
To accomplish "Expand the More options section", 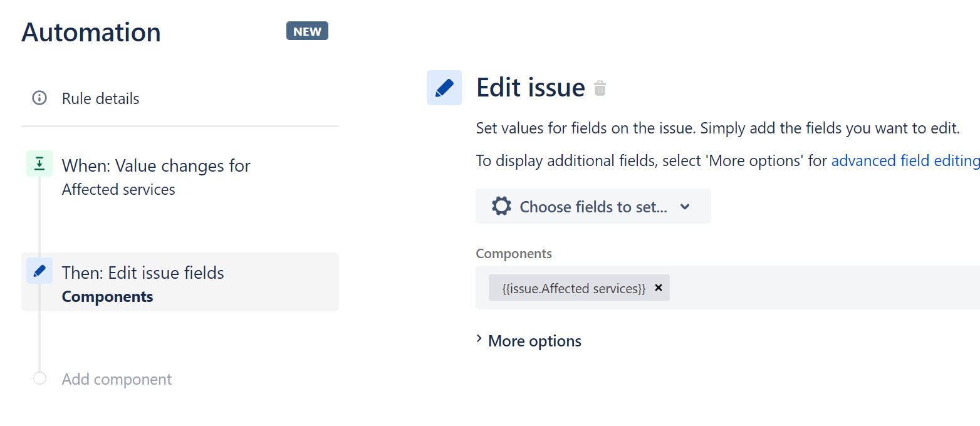I will 529,341.
